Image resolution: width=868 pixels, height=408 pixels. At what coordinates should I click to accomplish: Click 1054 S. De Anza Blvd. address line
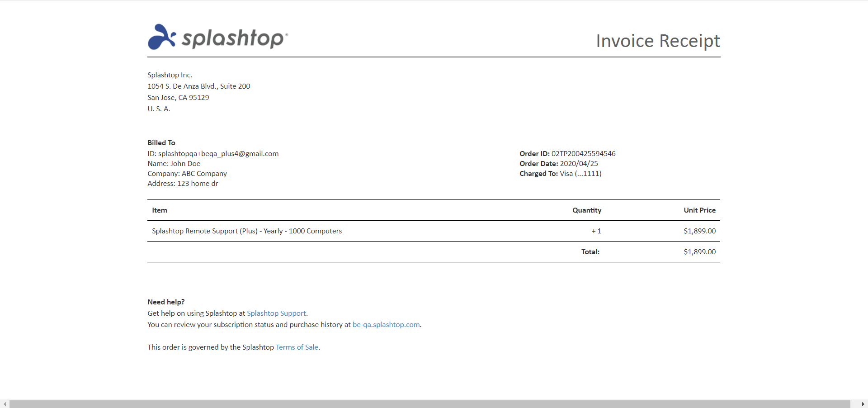(x=199, y=86)
